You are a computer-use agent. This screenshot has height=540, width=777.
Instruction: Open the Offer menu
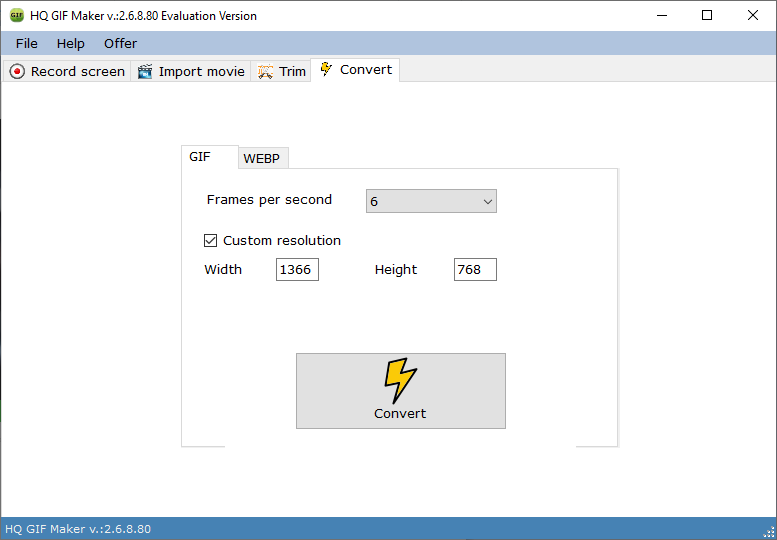(x=120, y=44)
